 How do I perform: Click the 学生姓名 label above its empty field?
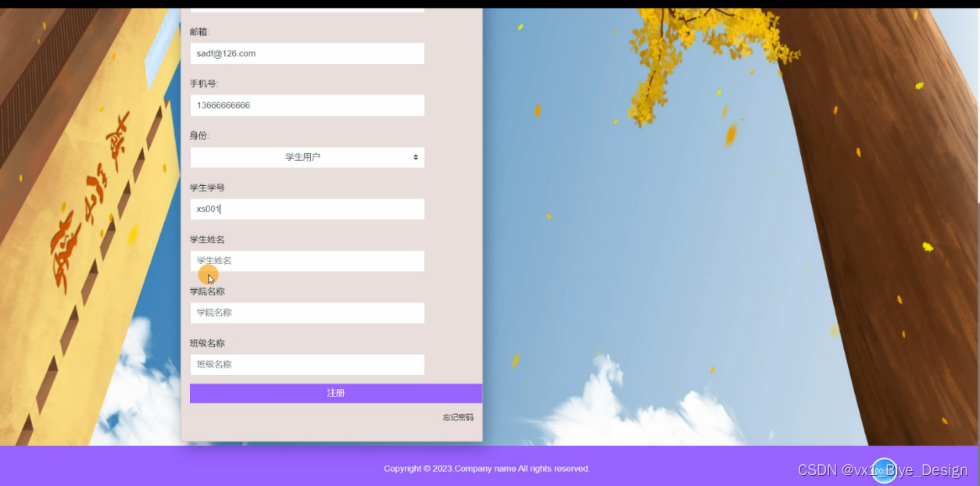click(x=207, y=239)
